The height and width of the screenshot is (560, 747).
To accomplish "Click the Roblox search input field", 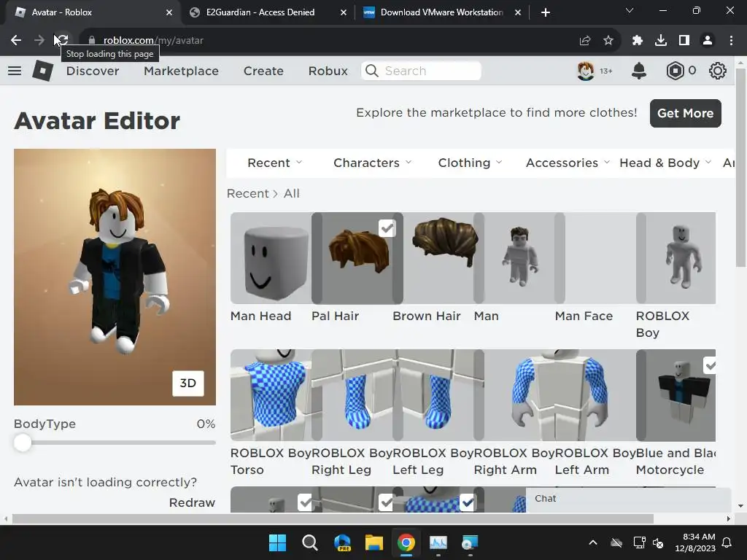I will coord(421,71).
